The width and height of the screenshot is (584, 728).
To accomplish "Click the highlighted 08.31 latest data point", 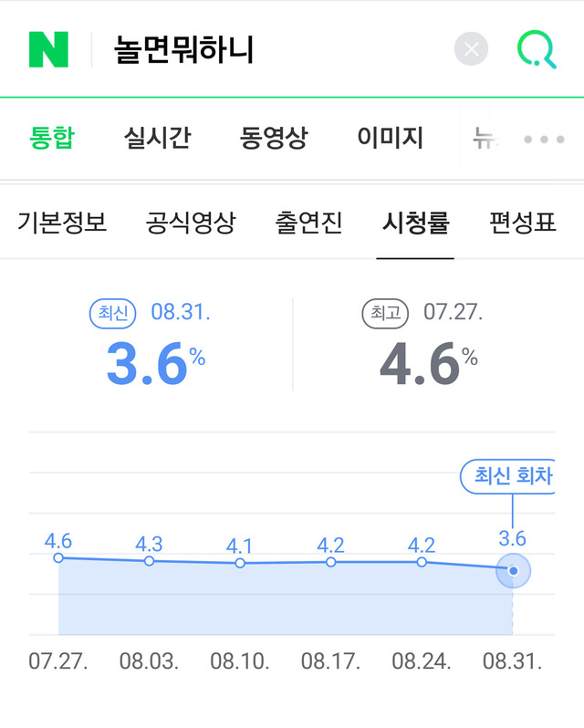I will pos(513,570).
